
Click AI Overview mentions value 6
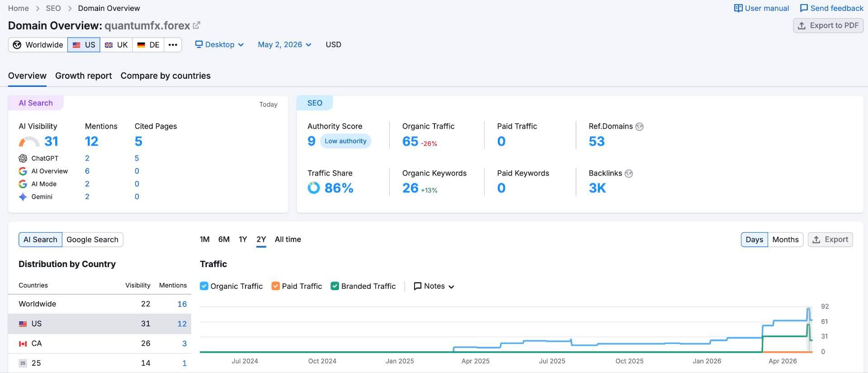click(87, 171)
